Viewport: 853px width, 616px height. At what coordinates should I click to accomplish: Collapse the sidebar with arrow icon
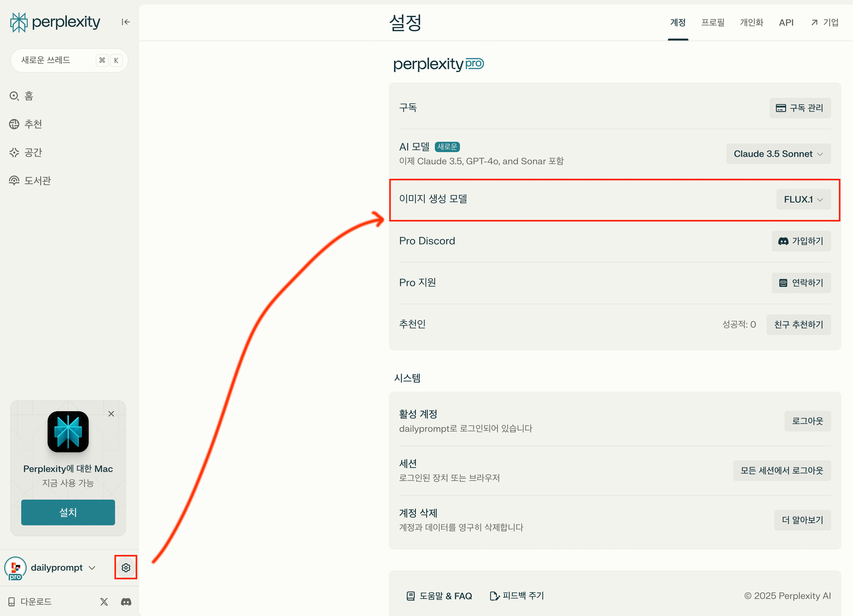coord(125,22)
